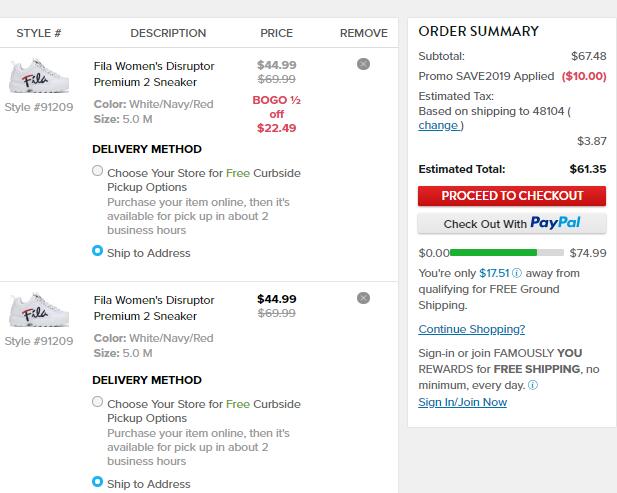Click the first Fila sneaker thumbnail
The width and height of the screenshot is (617, 493).
tap(39, 76)
